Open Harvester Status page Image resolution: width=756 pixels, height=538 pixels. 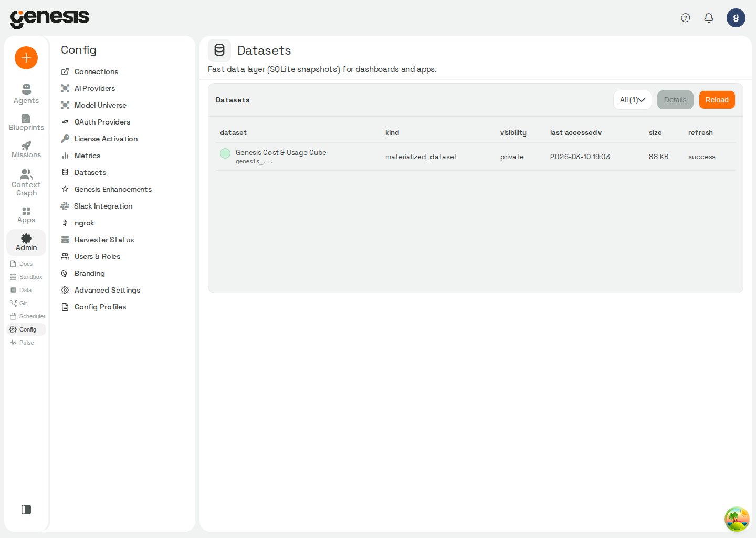coord(98,240)
